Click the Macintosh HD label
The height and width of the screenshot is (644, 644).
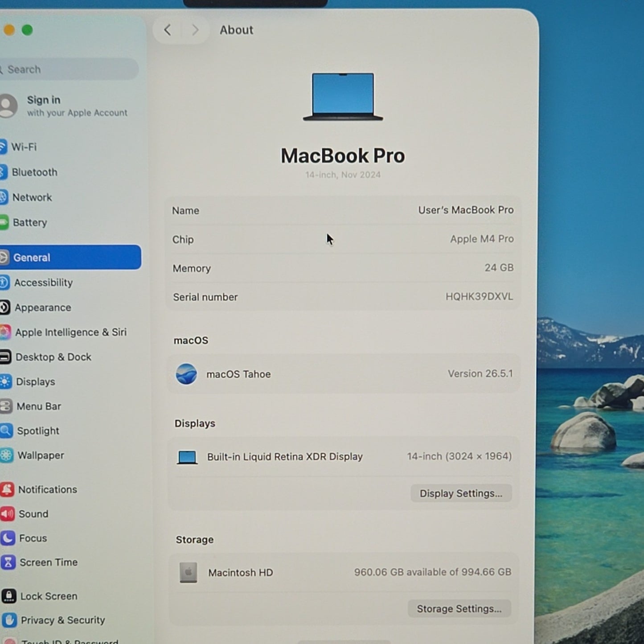click(x=241, y=573)
